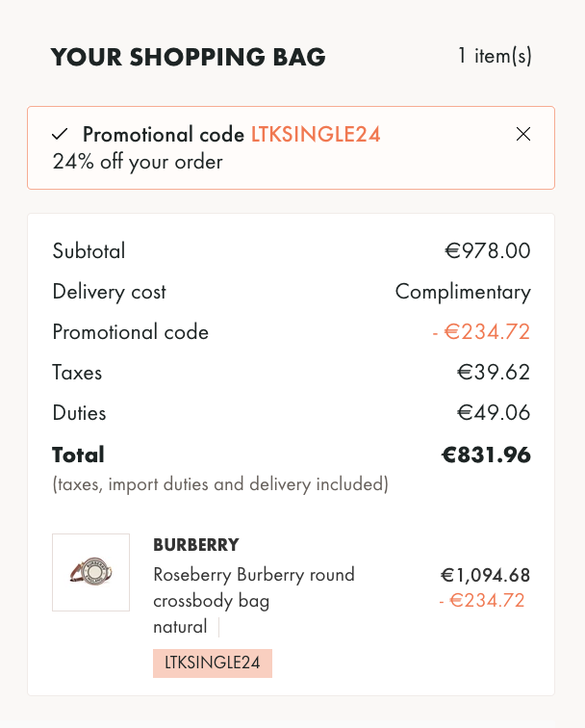
Task: Click the natural color label on the product
Action: click(x=180, y=627)
